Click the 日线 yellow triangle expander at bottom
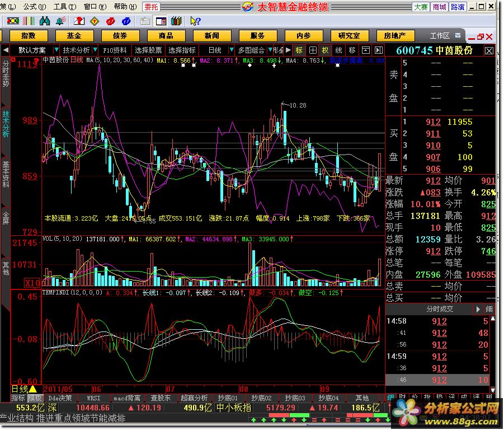Image resolution: width=504 pixels, height=430 pixels. (x=32, y=389)
